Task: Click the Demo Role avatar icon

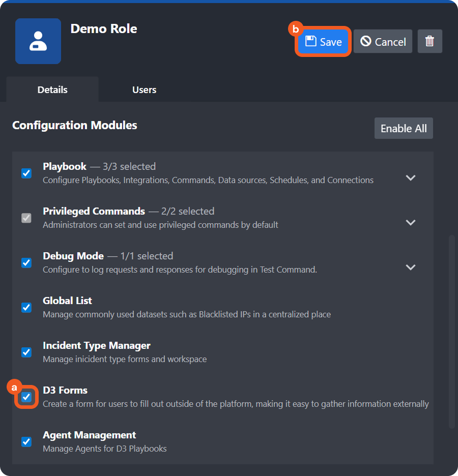Action: coord(38,41)
